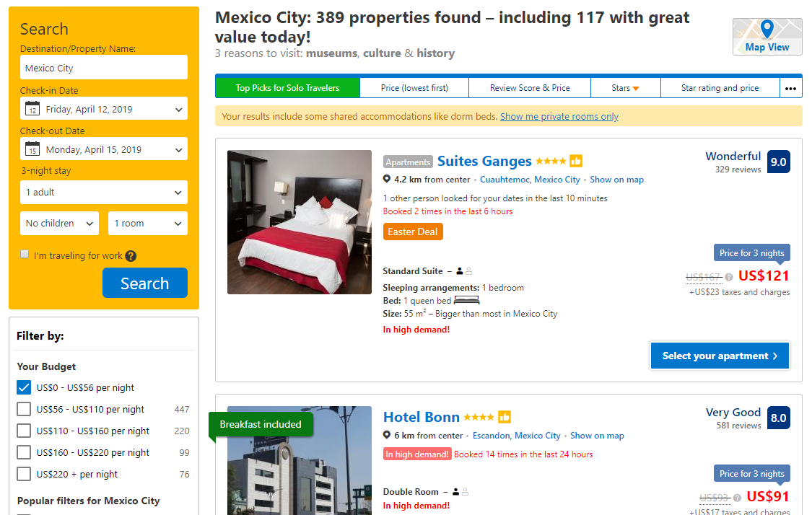Uncheck the US$0 - US$56 per night filter
This screenshot has height=515, width=812.
(24, 387)
